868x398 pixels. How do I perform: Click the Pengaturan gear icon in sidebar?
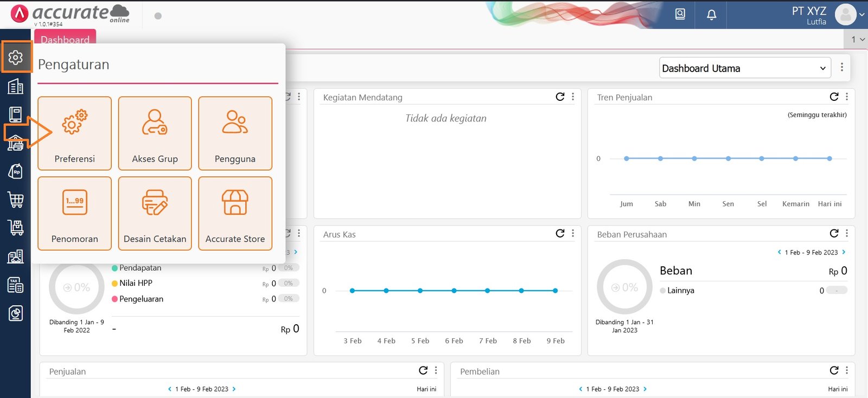click(16, 57)
